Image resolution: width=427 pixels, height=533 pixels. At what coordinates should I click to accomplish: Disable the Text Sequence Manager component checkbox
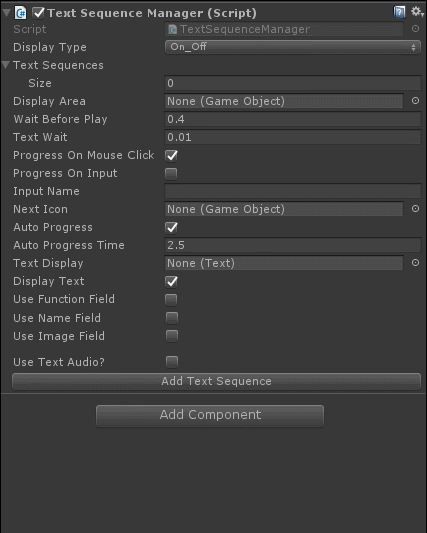coord(38,13)
